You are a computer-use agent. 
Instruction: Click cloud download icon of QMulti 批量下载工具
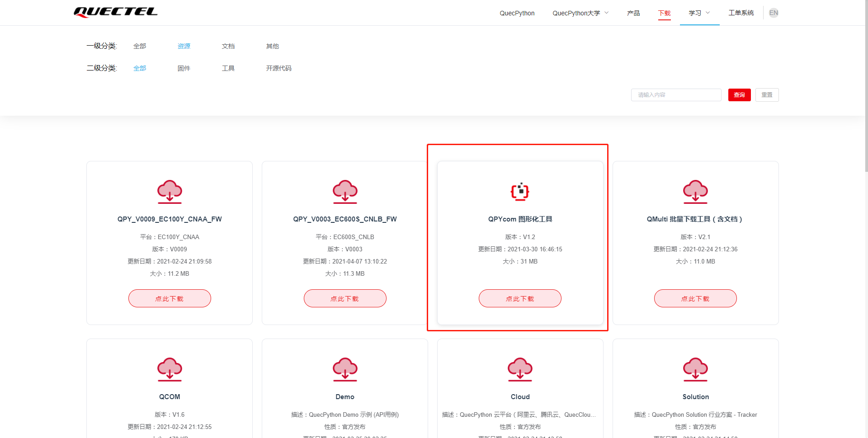695,192
